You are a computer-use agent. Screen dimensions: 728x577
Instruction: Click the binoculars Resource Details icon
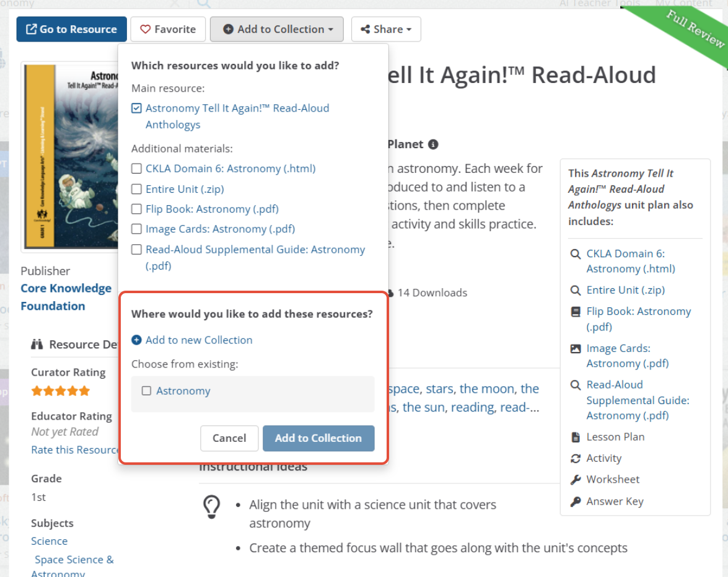coord(37,344)
